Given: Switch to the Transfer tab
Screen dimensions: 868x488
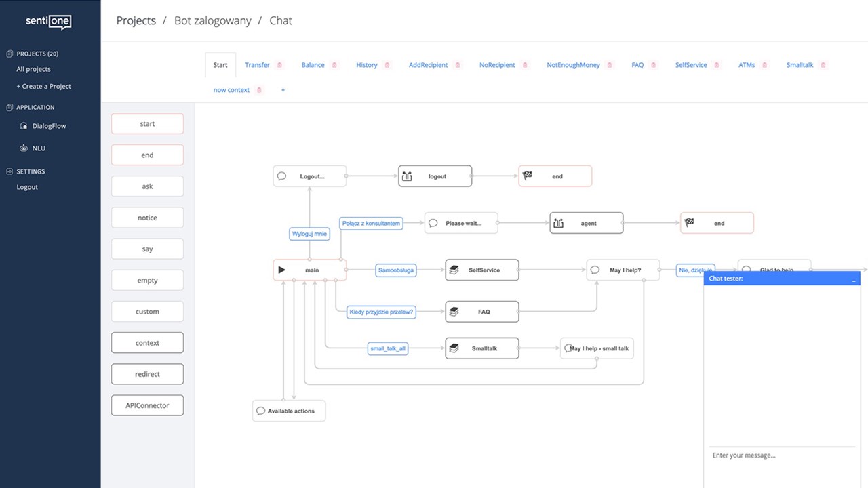Looking at the screenshot, I should coord(257,65).
